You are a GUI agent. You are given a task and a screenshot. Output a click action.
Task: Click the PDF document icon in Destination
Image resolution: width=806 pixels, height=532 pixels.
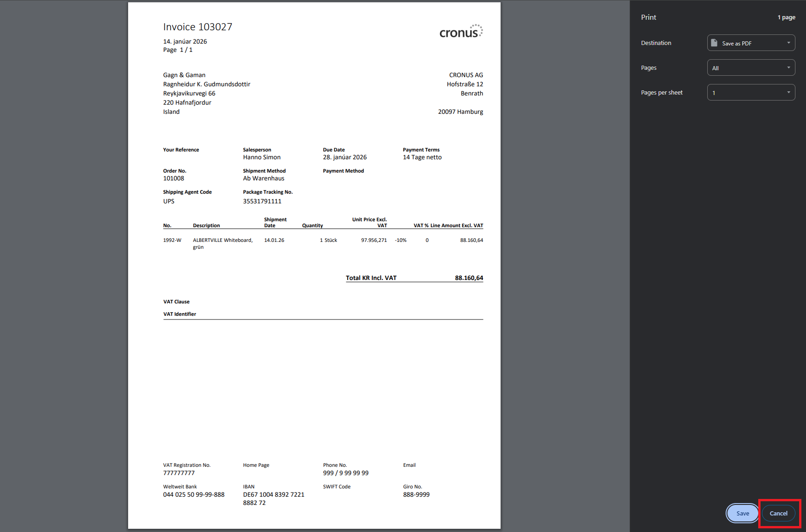point(714,43)
